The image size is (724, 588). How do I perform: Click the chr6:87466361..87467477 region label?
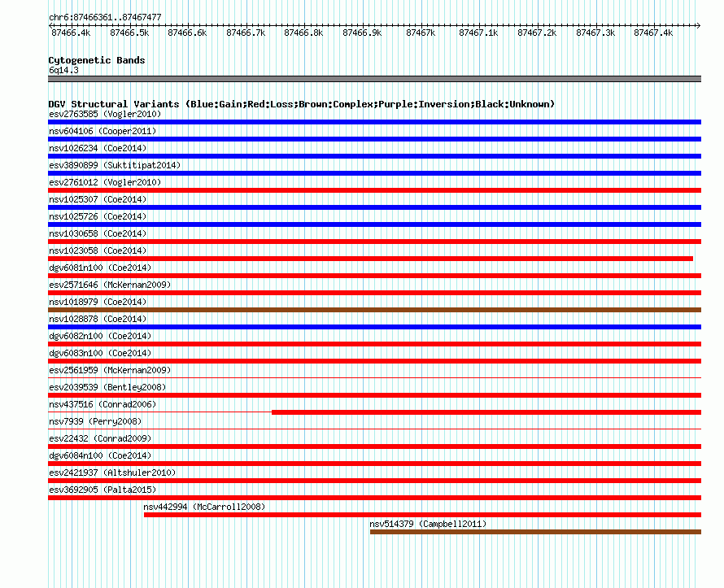[x=105, y=17]
